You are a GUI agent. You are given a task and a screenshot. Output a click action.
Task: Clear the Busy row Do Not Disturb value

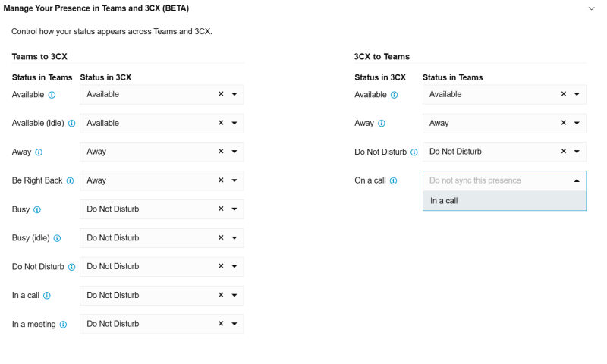point(221,209)
